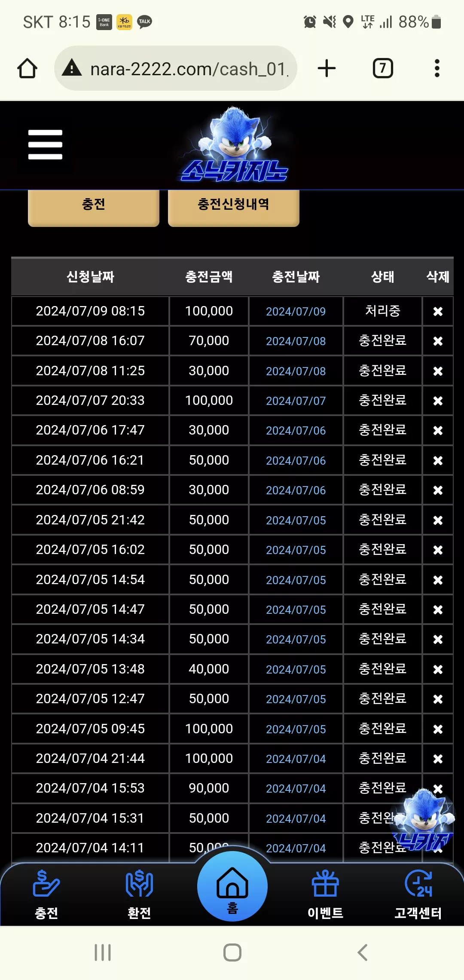Delete the 2024/07/07 20:33 entry
The image size is (464, 980).
pos(438,401)
